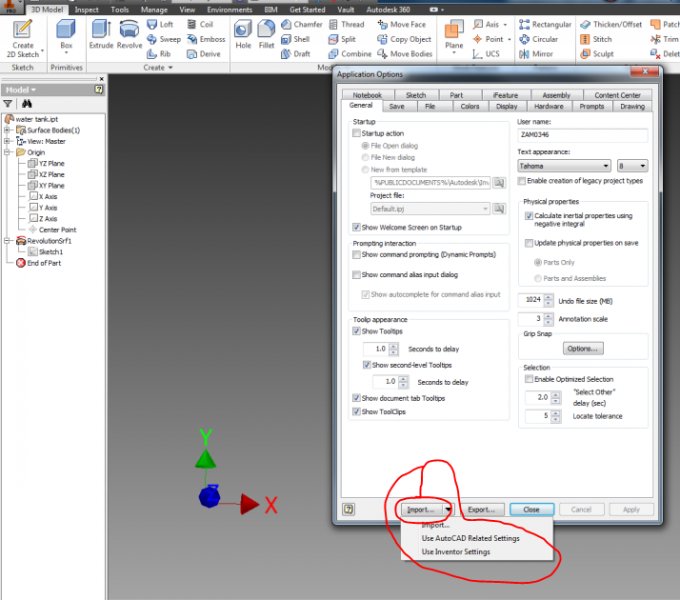Select the Split tool

(x=342, y=39)
